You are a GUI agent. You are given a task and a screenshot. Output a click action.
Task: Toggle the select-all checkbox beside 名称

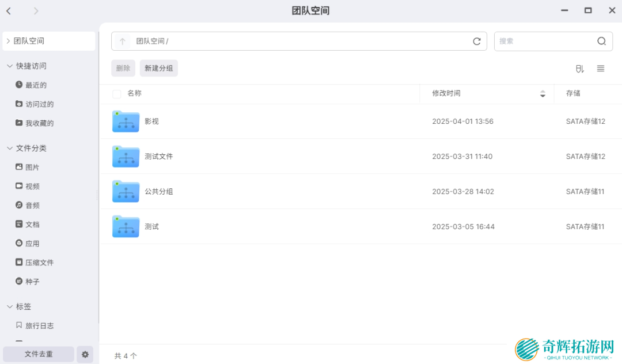[x=117, y=94]
